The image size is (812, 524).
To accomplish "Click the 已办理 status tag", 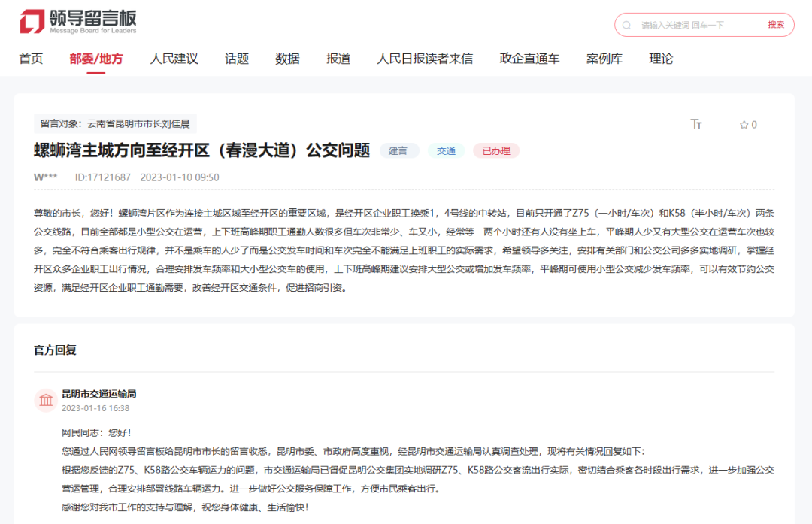I will 496,150.
